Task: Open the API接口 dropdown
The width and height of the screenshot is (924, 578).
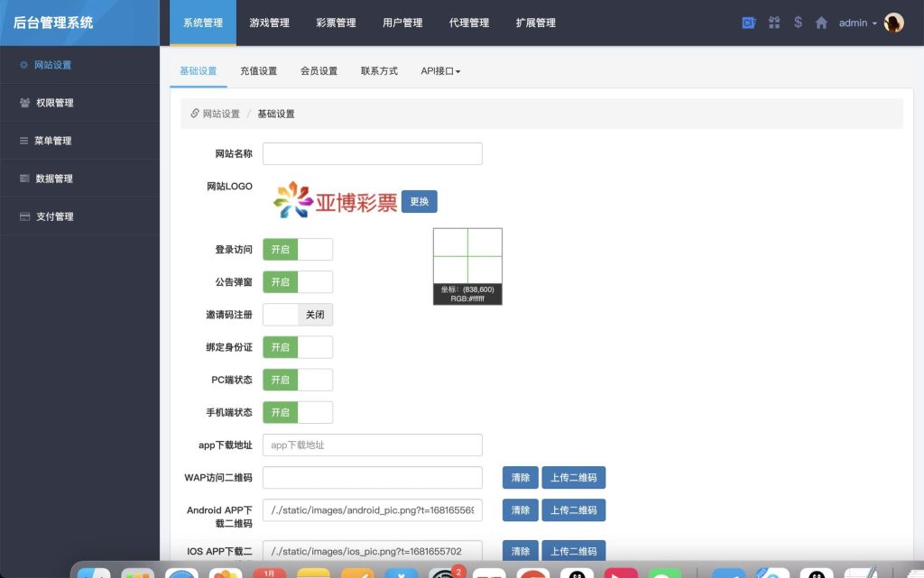Action: click(438, 70)
